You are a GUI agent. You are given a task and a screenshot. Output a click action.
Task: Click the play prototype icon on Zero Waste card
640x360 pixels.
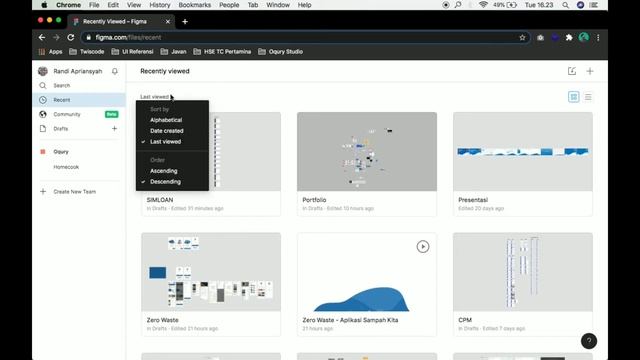click(423, 247)
